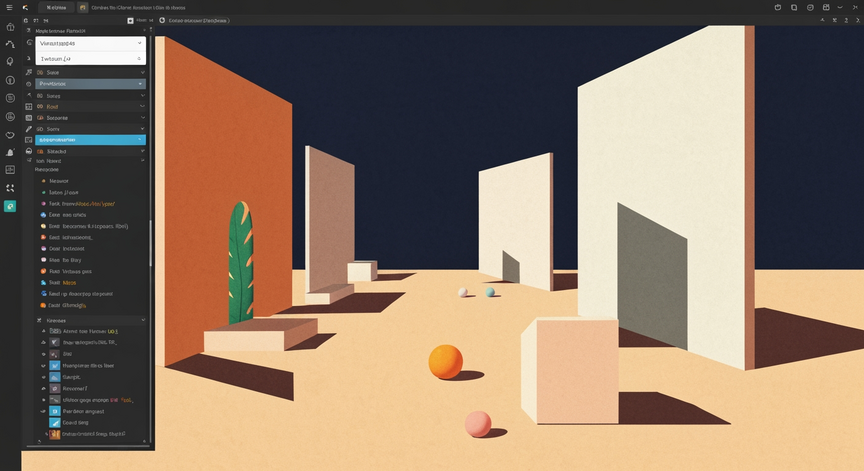Image resolution: width=864 pixels, height=471 pixels.
Task: Click the person-shaped icon in the viewport header
Action: 822,20
